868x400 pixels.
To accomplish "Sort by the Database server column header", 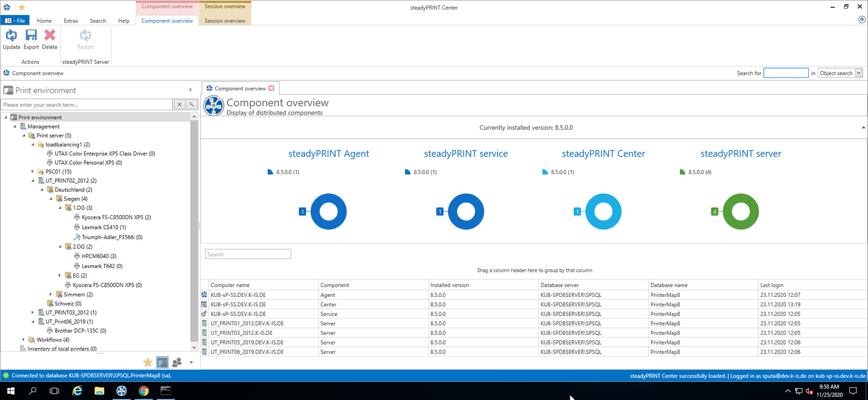I will point(593,285).
